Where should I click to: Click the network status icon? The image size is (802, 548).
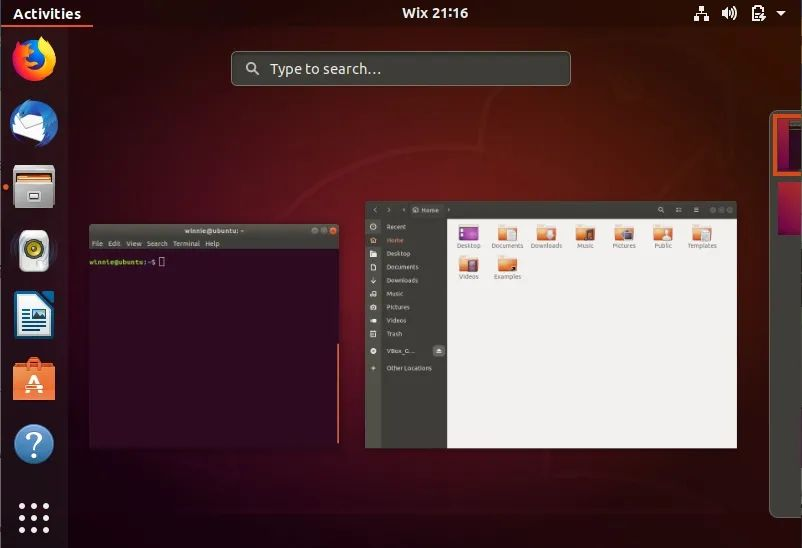click(701, 13)
